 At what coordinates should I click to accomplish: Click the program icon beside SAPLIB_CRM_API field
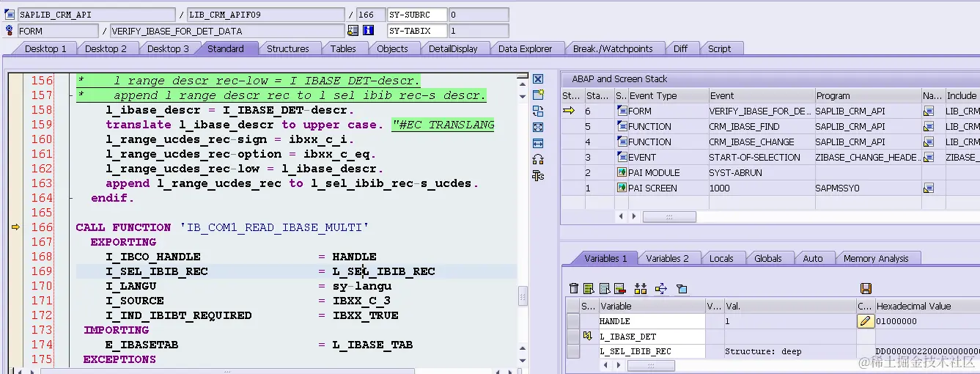(x=10, y=15)
